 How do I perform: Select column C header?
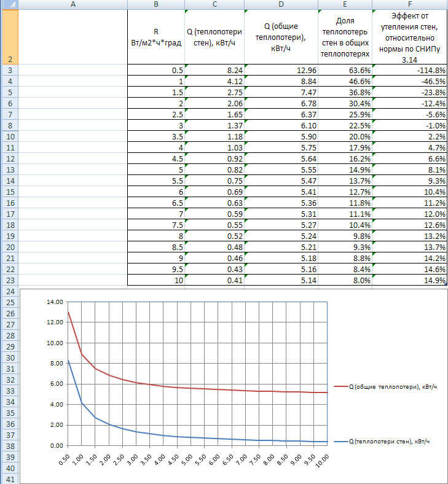pos(214,4)
